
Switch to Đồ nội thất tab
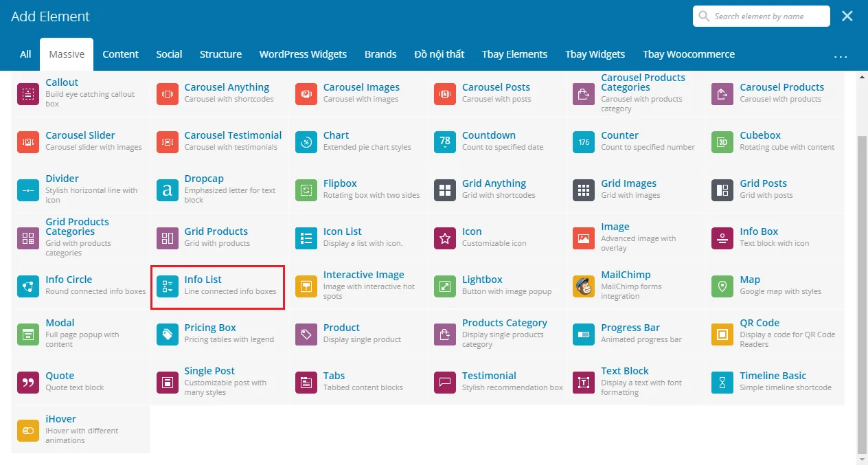439,54
